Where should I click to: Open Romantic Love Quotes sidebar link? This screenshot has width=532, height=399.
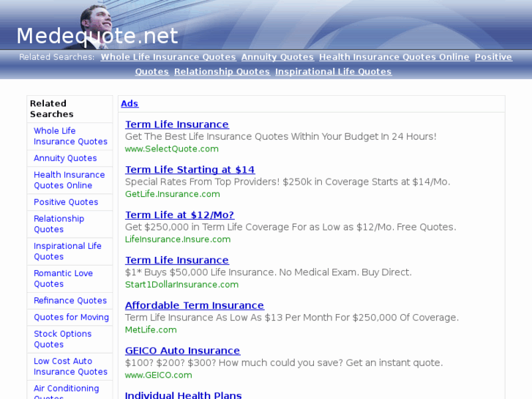[63, 278]
